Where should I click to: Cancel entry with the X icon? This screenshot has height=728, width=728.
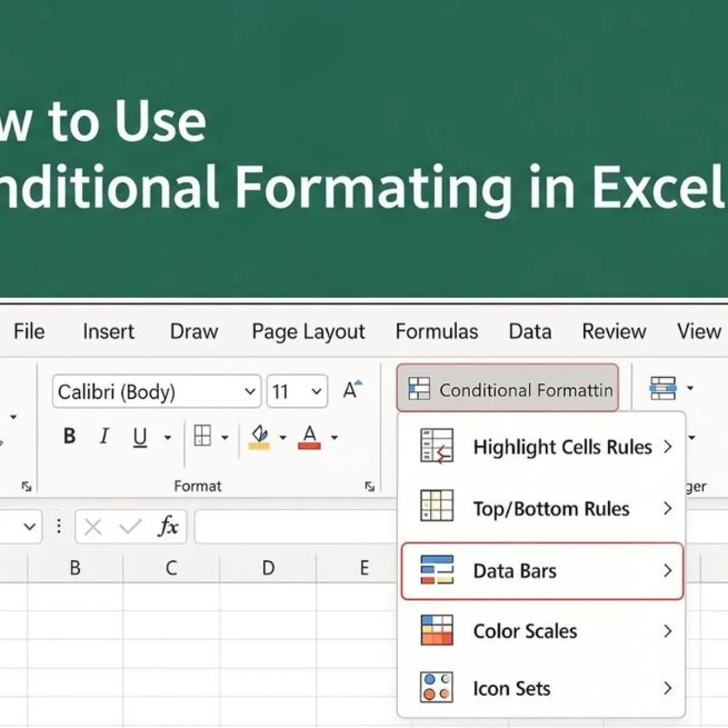tap(93, 527)
